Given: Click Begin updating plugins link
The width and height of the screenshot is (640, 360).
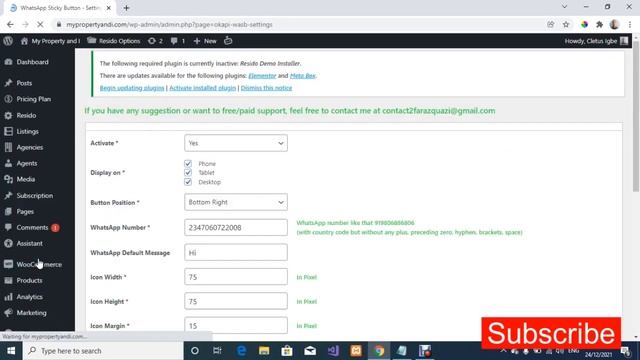Looking at the screenshot, I should [132, 88].
